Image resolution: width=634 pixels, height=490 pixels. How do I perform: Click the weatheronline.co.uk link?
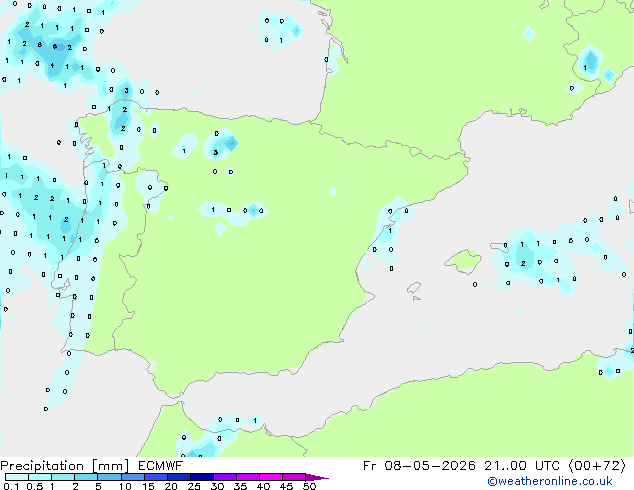(550, 481)
